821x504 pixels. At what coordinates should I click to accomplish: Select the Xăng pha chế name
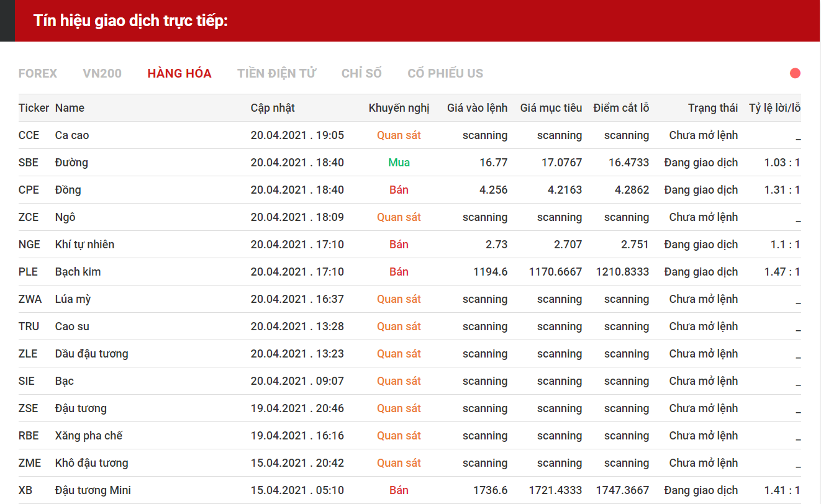pyautogui.click(x=89, y=436)
